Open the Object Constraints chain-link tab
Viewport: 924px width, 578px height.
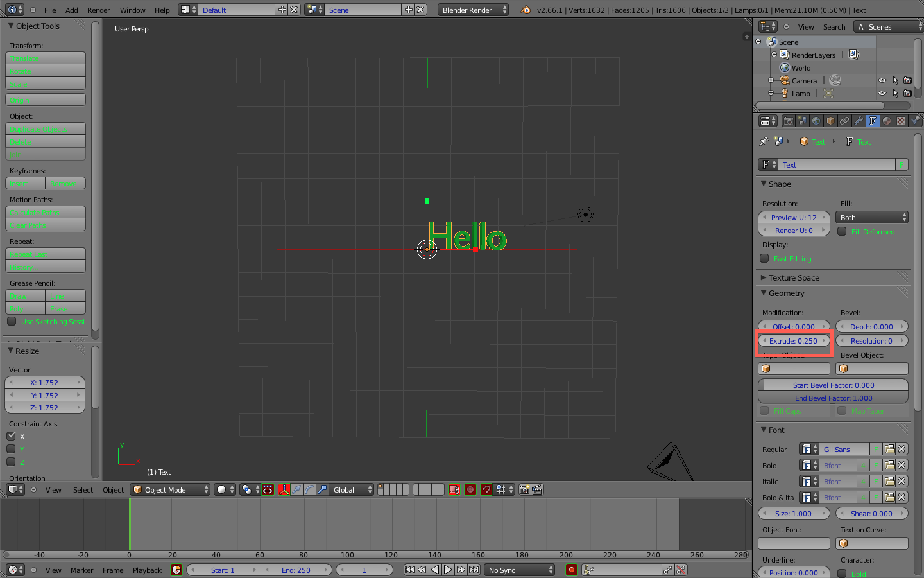pos(844,121)
